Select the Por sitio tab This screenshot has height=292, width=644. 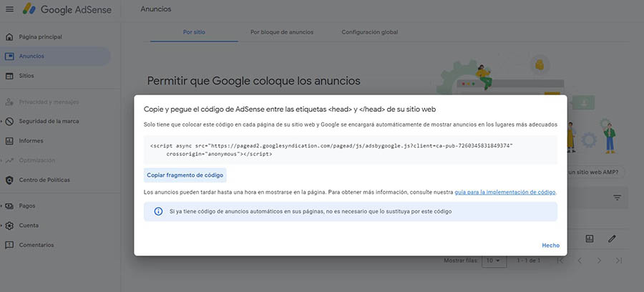point(195,32)
